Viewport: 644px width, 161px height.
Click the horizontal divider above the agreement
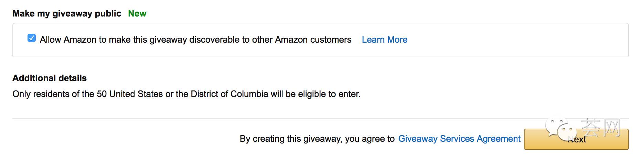click(320, 119)
